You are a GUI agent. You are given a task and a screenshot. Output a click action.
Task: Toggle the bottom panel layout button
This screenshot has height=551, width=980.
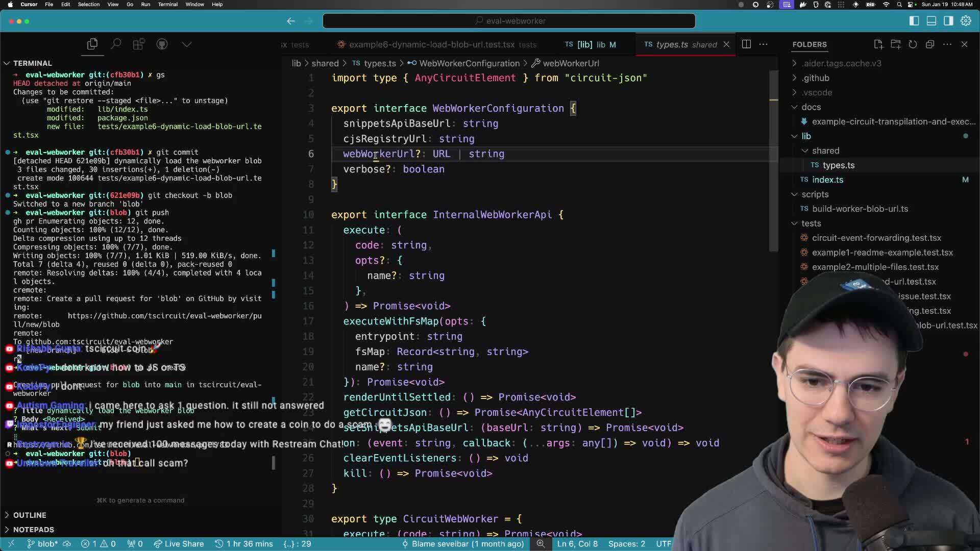[932, 21]
